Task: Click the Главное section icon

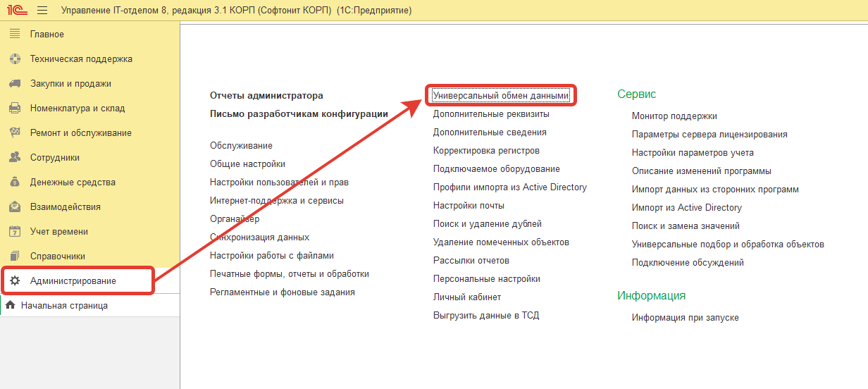Action: [x=15, y=35]
